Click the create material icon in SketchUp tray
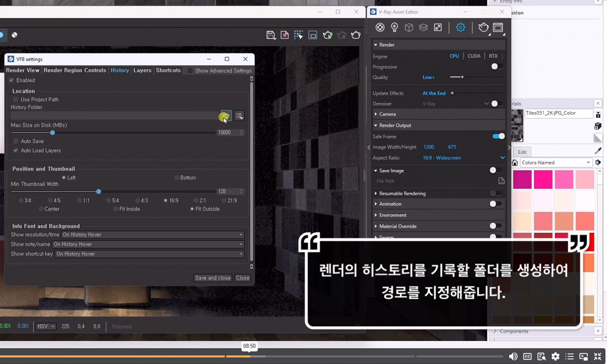The width and height of the screenshot is (607, 364). coord(598,126)
